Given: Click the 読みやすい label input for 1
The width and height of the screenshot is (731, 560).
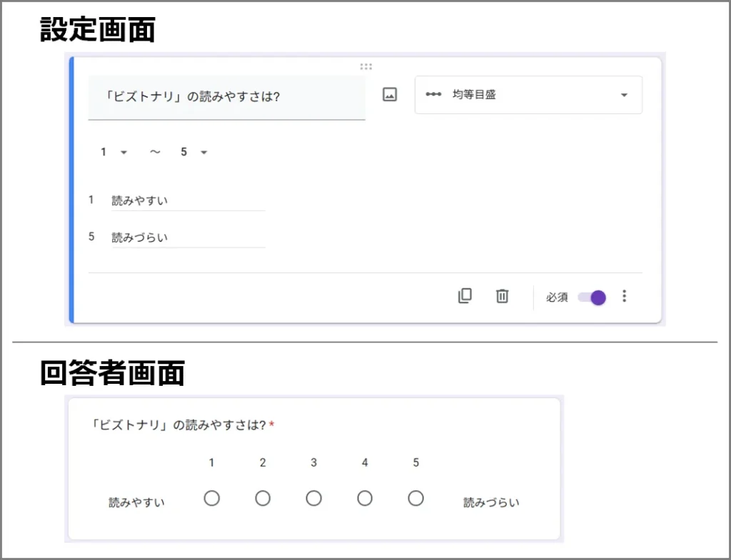Looking at the screenshot, I should 187,201.
